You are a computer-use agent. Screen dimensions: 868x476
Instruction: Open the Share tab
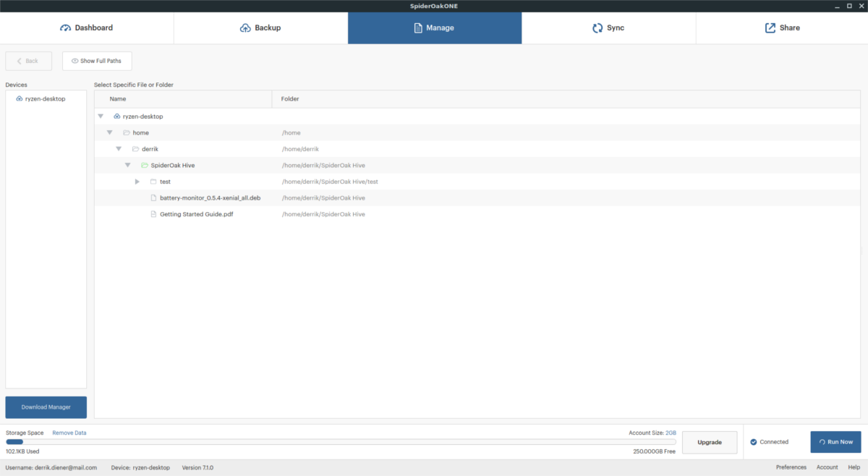point(782,27)
